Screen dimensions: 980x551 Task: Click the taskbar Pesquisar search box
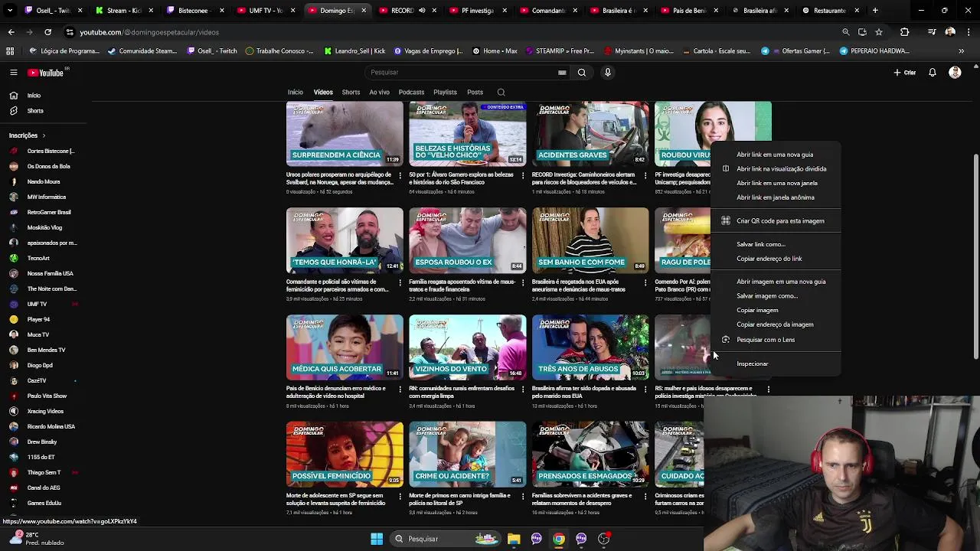(446, 539)
